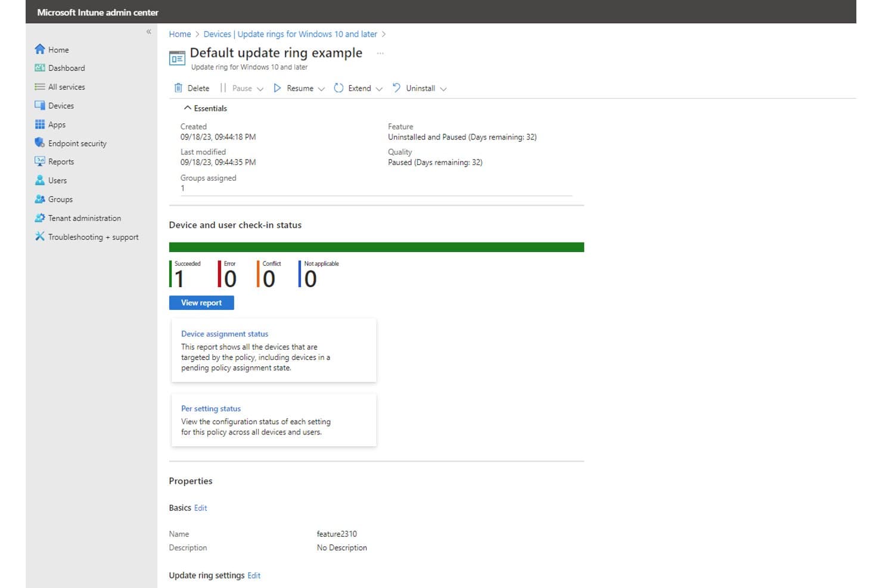882x588 pixels.
Task: Click the Delete trash can icon
Action: click(x=178, y=88)
